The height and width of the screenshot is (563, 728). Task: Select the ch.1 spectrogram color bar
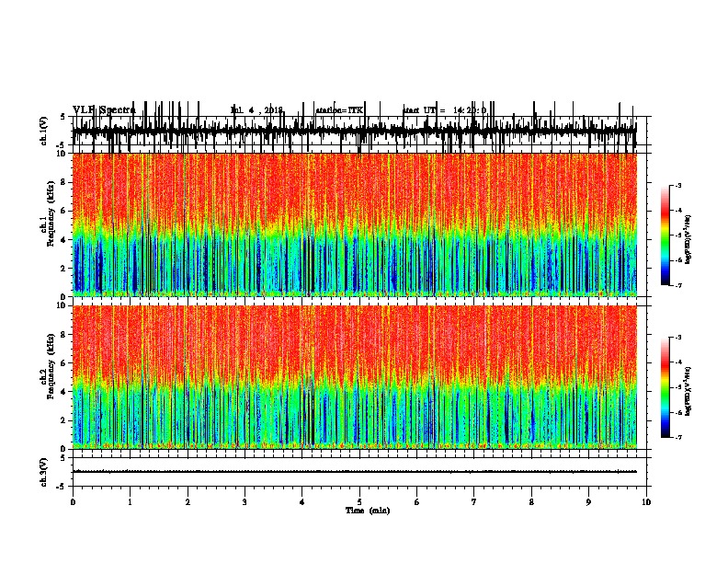(665, 236)
